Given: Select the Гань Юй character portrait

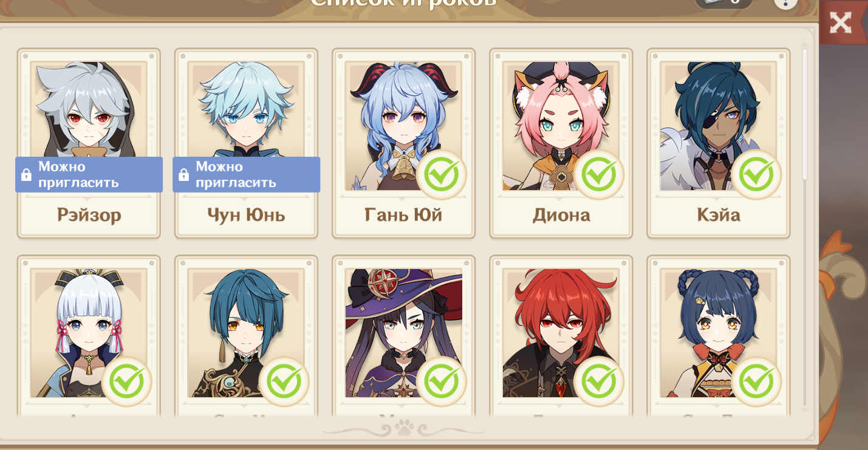Looking at the screenshot, I should [403, 126].
